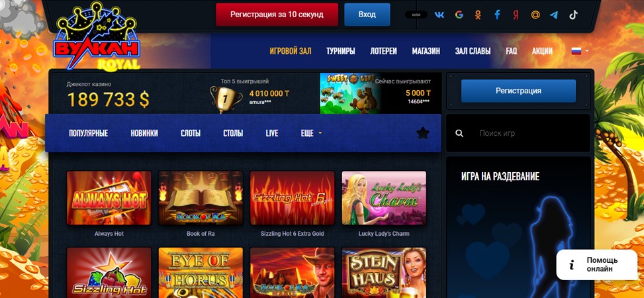Viewport: 644px width, 298px height.
Task: Expand the ЕЩЕ games category dropdown
Action: (x=311, y=133)
